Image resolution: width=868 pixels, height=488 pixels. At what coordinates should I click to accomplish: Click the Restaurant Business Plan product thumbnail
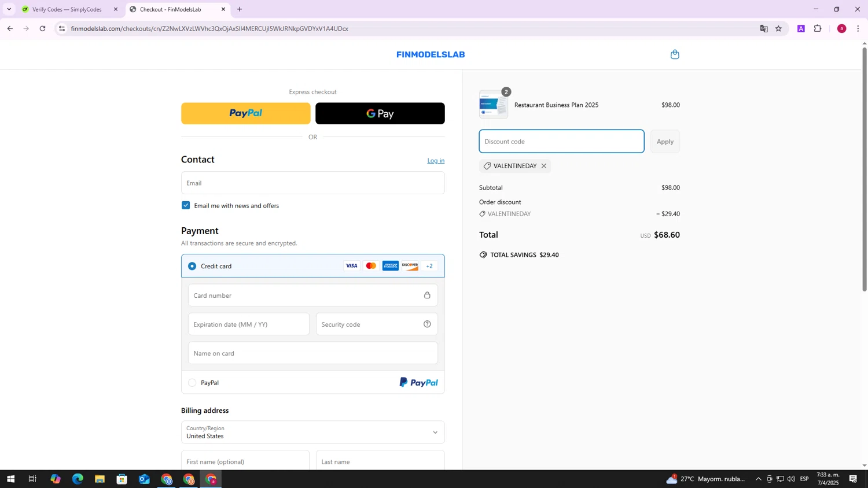pyautogui.click(x=494, y=105)
